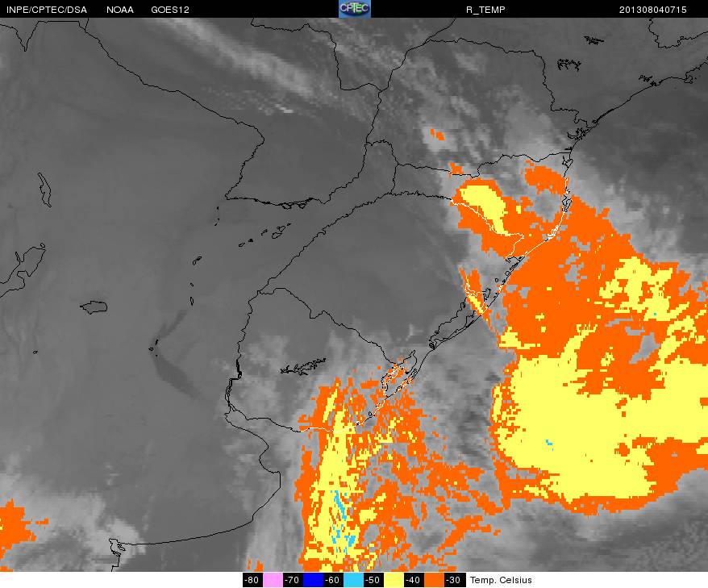Click the NOAA label in header

(119, 10)
